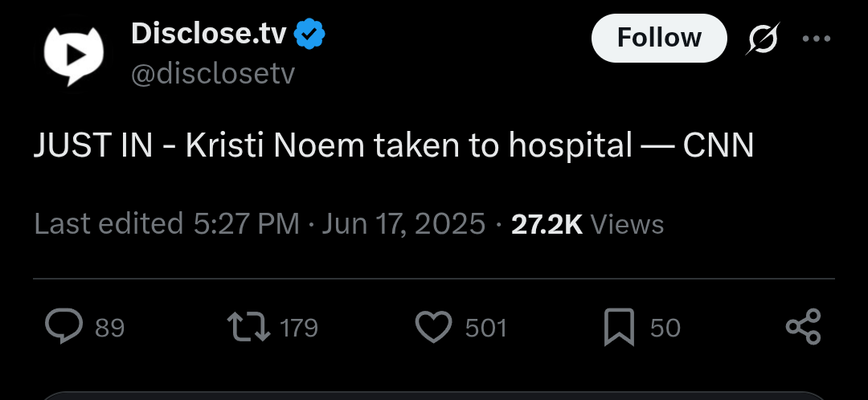868x400 pixels.
Task: Like the post with heart icon
Action: (433, 327)
